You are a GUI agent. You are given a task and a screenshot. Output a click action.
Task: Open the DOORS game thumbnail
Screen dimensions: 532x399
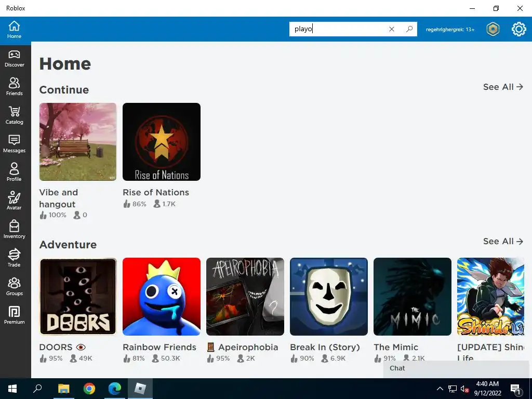click(78, 297)
